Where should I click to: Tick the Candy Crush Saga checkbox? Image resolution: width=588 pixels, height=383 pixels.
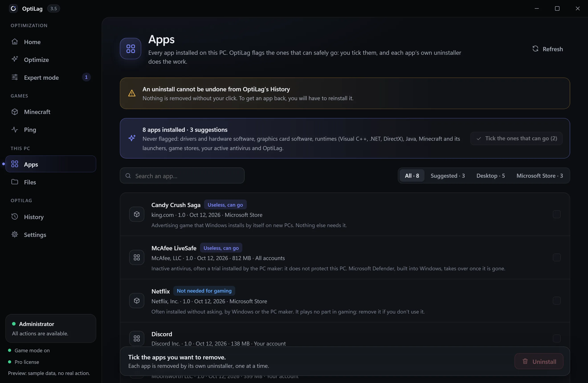tap(557, 214)
